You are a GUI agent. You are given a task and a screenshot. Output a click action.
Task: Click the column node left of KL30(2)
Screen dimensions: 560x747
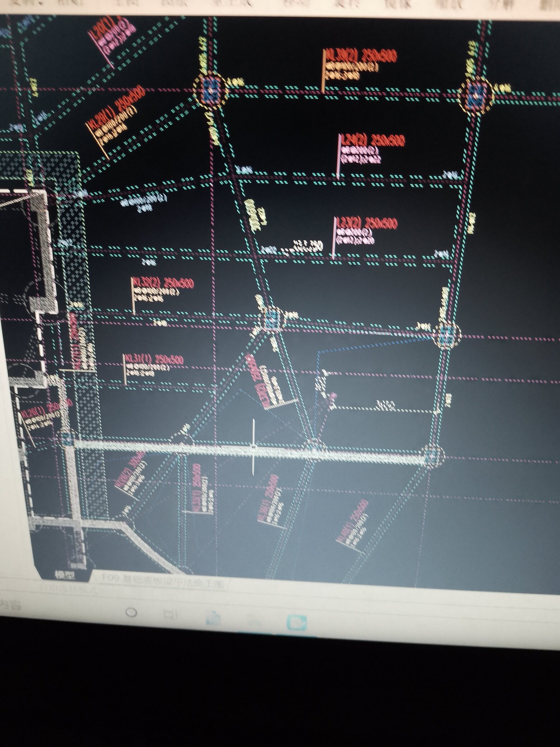(210, 89)
